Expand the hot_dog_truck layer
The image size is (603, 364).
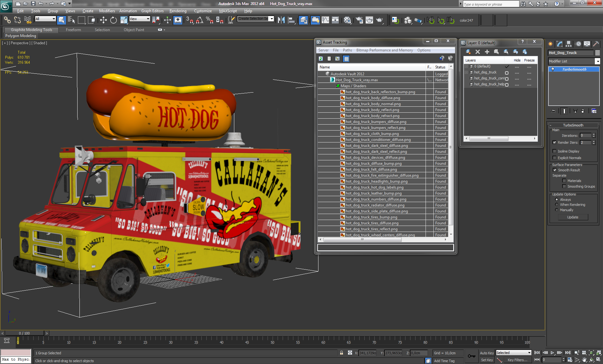pos(466,72)
